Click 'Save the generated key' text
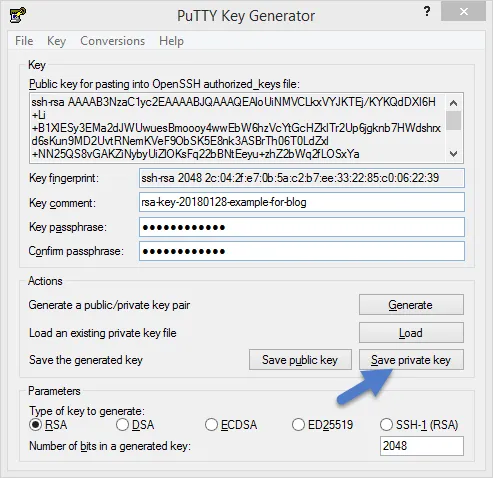The width and height of the screenshot is (493, 478). pos(86,360)
